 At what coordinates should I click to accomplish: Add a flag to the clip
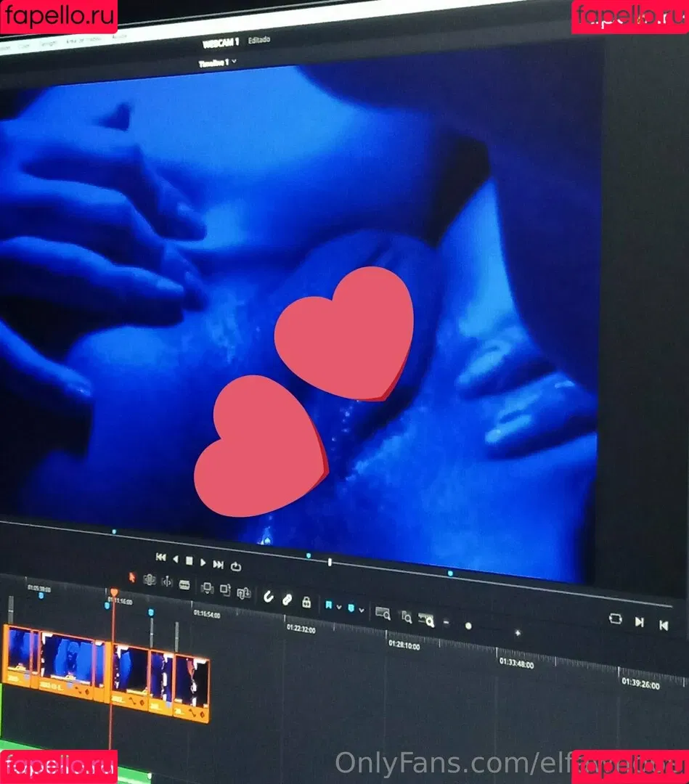pos(328,605)
